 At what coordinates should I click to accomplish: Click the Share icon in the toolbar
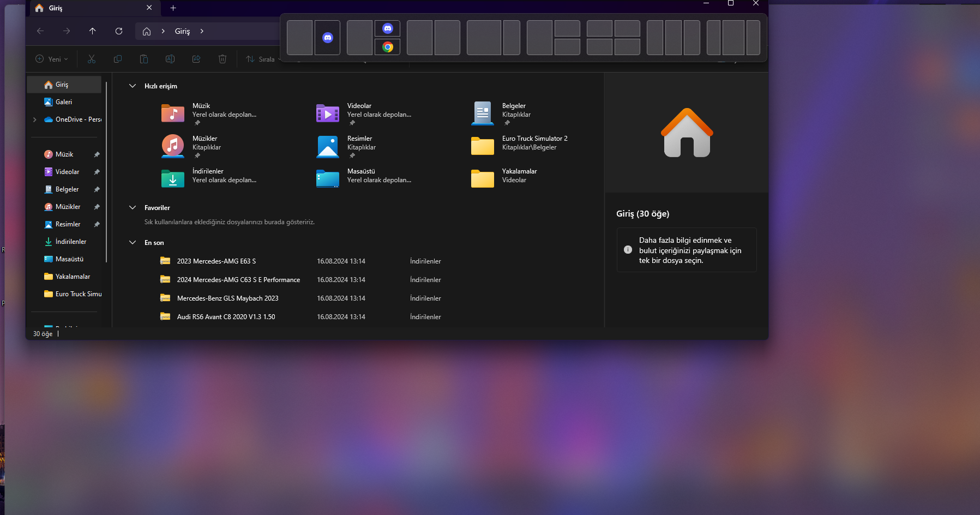pos(196,59)
